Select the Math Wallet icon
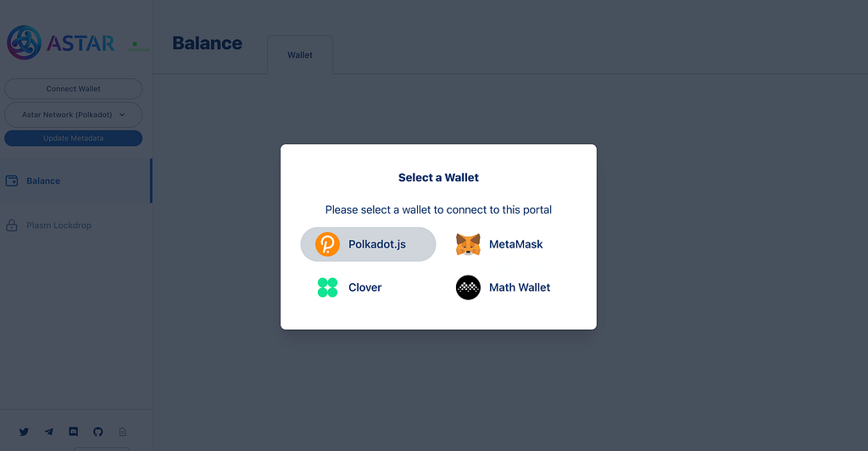Screen dimensions: 868x451 [468, 287]
